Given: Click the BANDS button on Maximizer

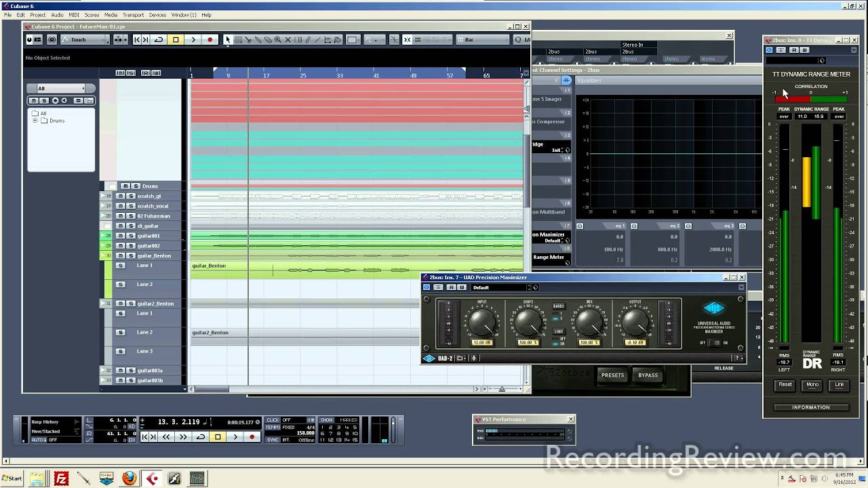Looking at the screenshot, I should [558, 306].
